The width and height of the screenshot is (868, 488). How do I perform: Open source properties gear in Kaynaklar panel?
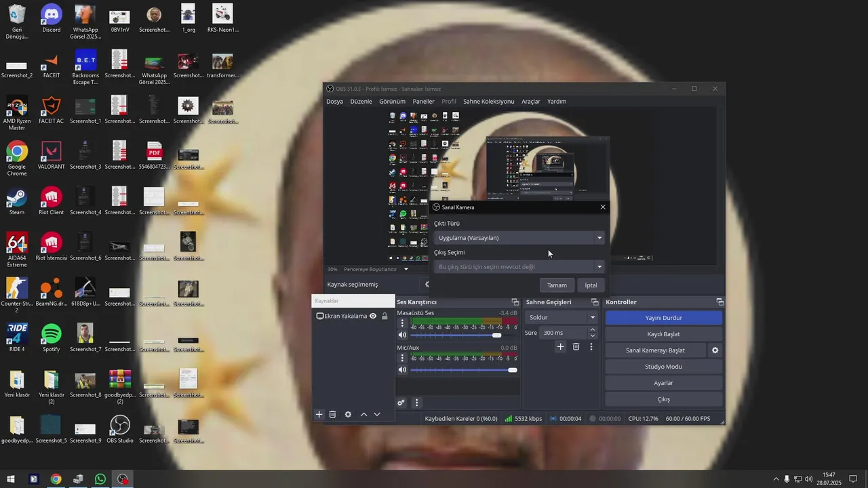coord(348,414)
